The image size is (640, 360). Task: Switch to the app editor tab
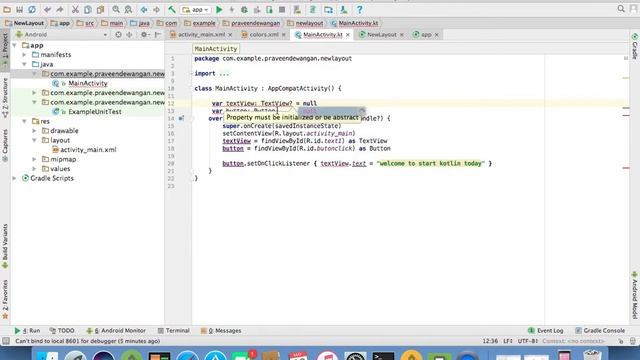[x=426, y=35]
